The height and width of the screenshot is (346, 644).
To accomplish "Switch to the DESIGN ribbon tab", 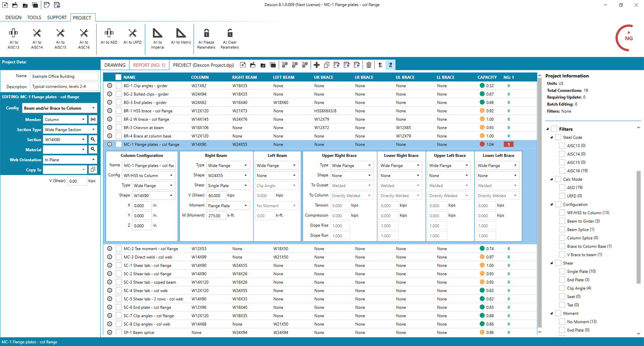I will point(13,18).
